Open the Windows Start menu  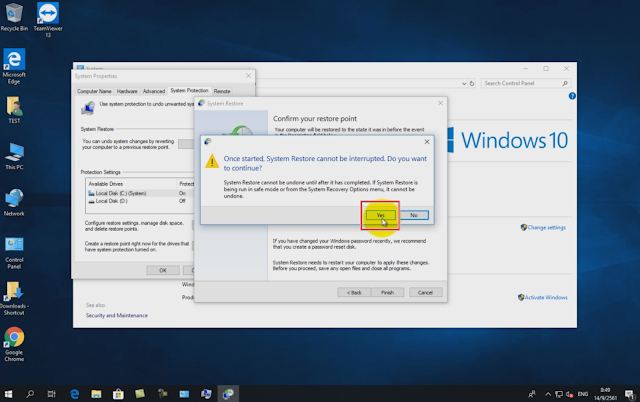coord(8,394)
